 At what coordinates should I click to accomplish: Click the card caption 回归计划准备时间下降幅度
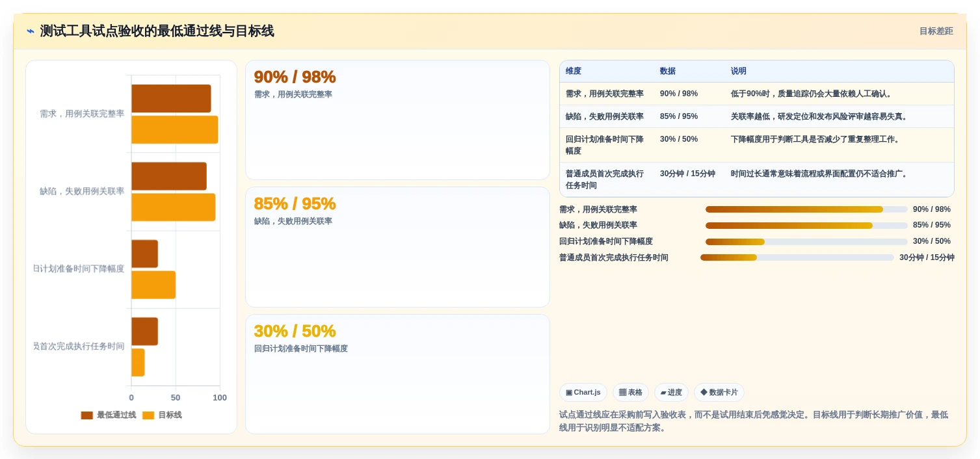[301, 348]
